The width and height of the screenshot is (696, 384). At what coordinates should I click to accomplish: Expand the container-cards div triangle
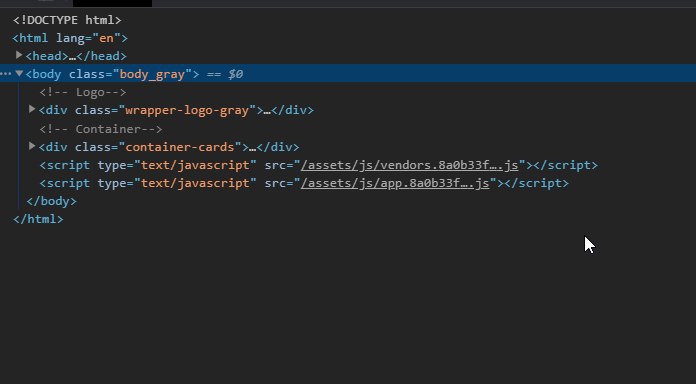tap(32, 146)
